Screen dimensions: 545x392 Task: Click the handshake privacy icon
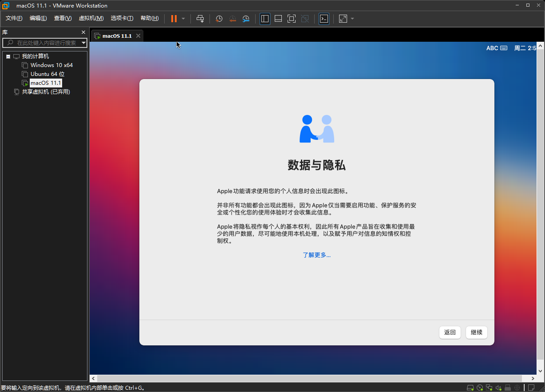[x=317, y=129]
